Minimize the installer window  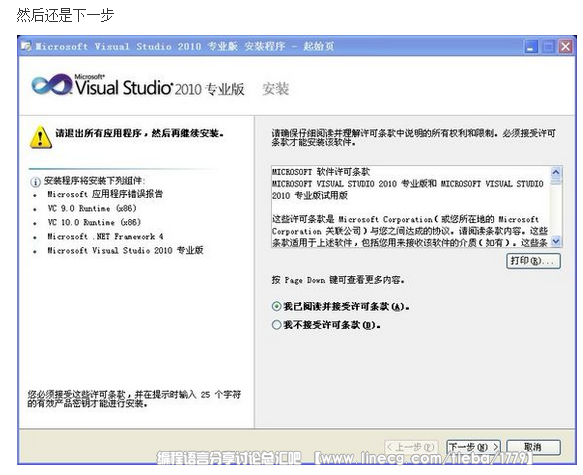coord(531,47)
